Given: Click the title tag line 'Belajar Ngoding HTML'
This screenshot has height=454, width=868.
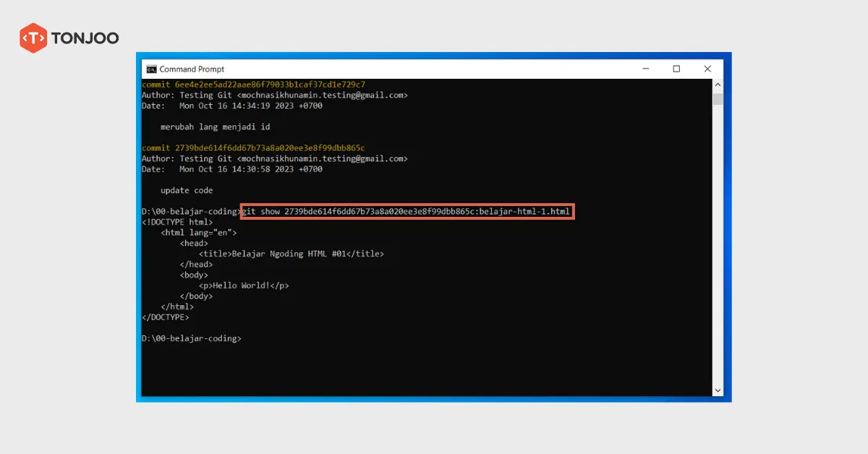Looking at the screenshot, I should (291, 254).
